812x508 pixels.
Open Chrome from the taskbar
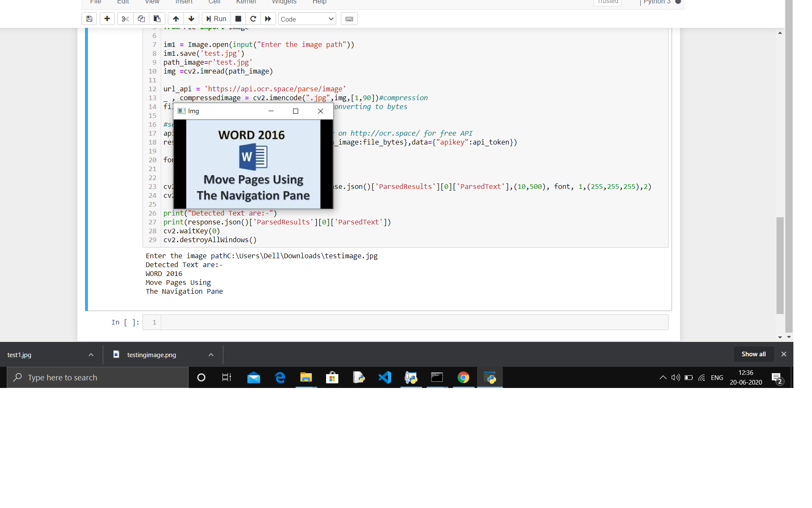click(463, 377)
